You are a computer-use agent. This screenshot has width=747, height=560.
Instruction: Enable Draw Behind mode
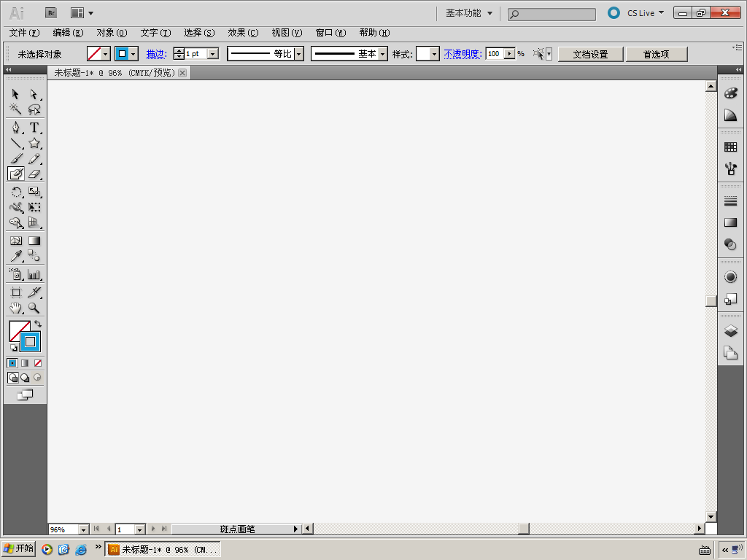click(x=25, y=378)
